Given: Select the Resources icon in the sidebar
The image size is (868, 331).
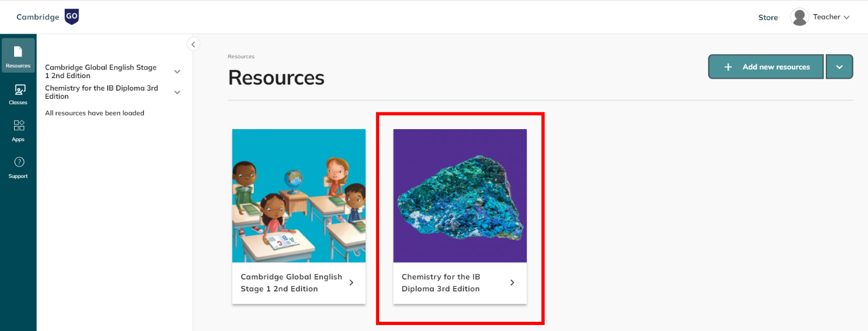Looking at the screenshot, I should tap(18, 54).
